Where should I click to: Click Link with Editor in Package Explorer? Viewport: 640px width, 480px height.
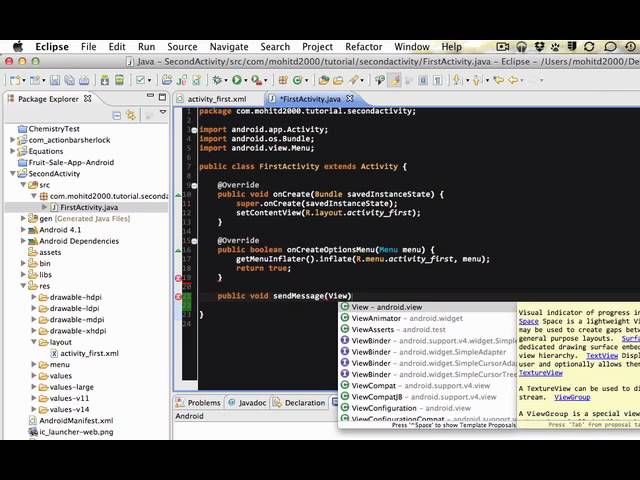131,116
